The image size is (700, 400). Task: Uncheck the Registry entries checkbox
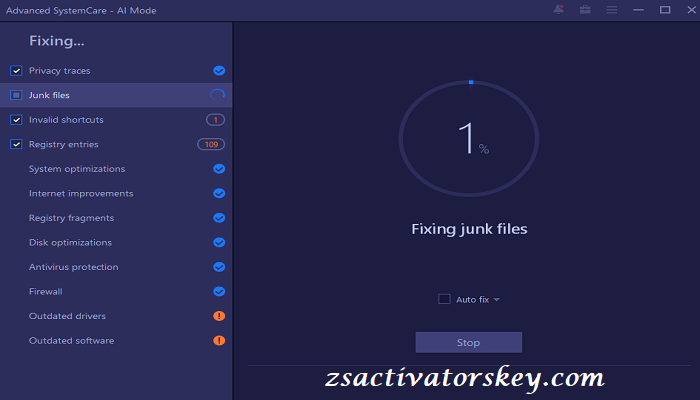pyautogui.click(x=16, y=144)
